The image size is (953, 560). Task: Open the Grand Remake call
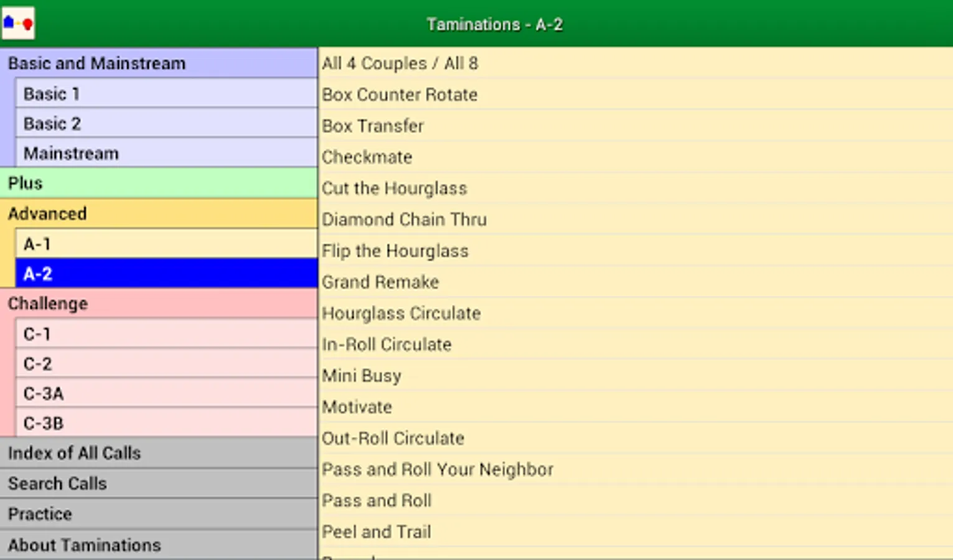[x=636, y=282]
